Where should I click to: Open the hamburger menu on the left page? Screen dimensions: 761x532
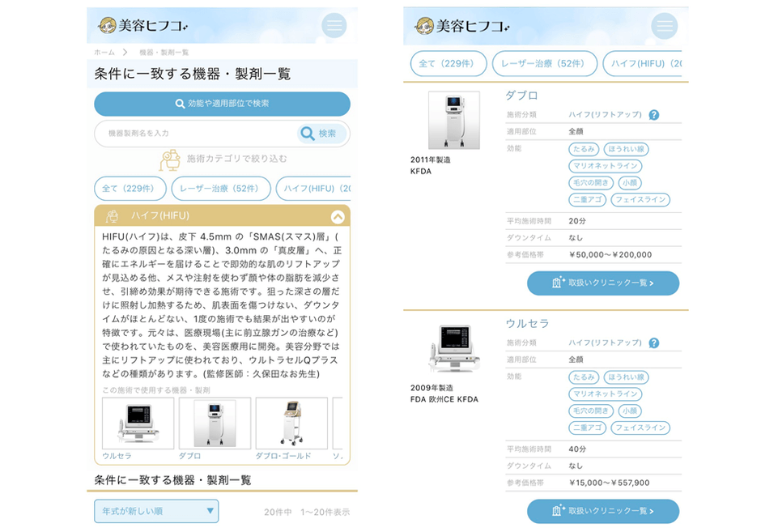coord(334,25)
